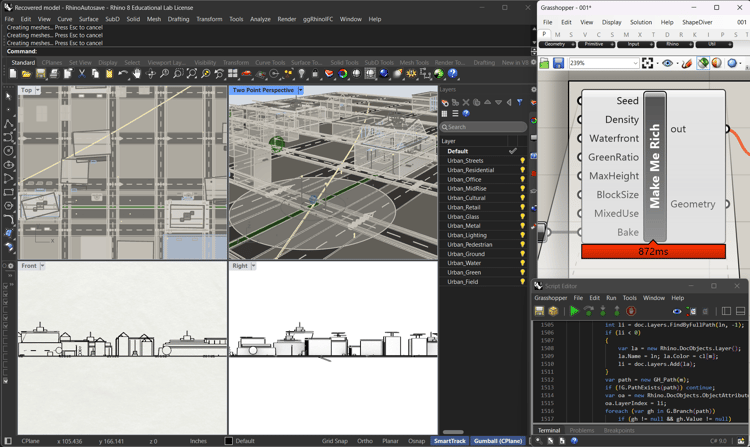The width and height of the screenshot is (750, 447).
Task: Click the Make Me Rich component
Action: coord(654,166)
